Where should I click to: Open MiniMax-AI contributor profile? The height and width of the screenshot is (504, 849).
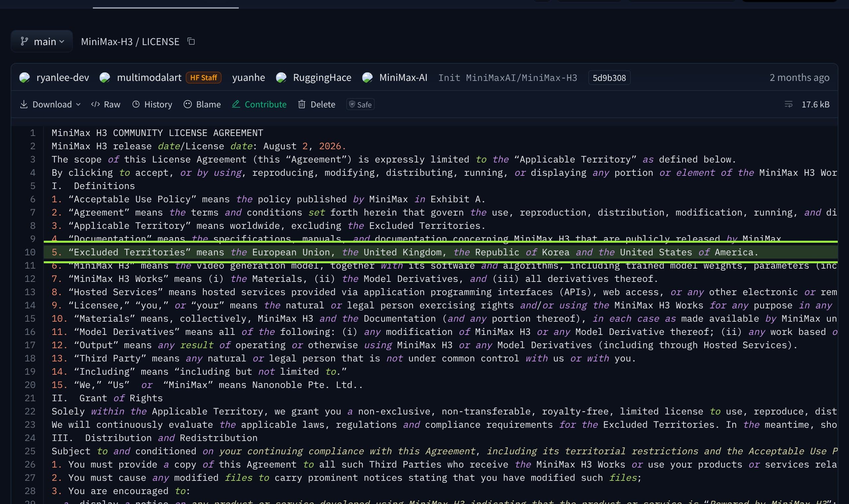[403, 78]
